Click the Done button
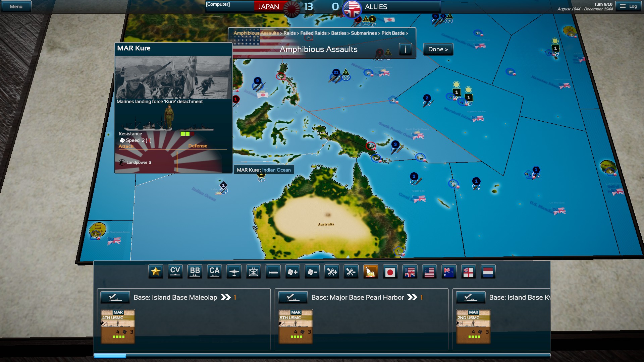The width and height of the screenshot is (644, 362). click(x=438, y=49)
